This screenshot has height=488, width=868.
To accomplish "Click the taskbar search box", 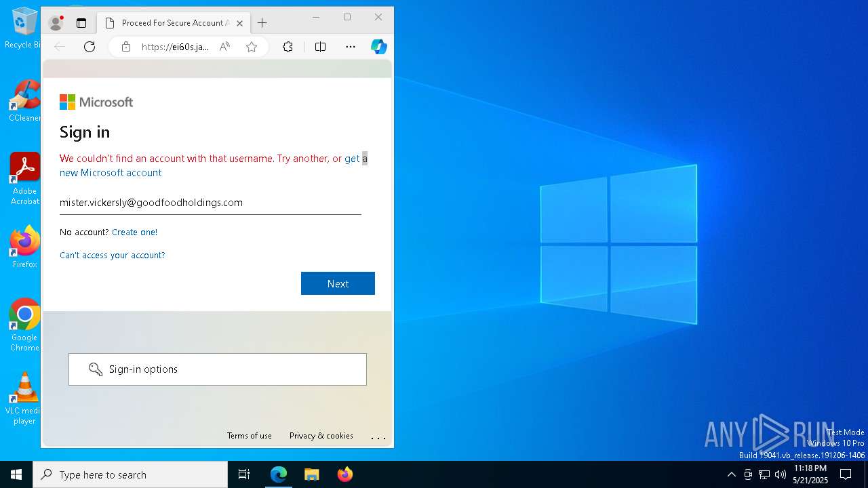I will (130, 474).
